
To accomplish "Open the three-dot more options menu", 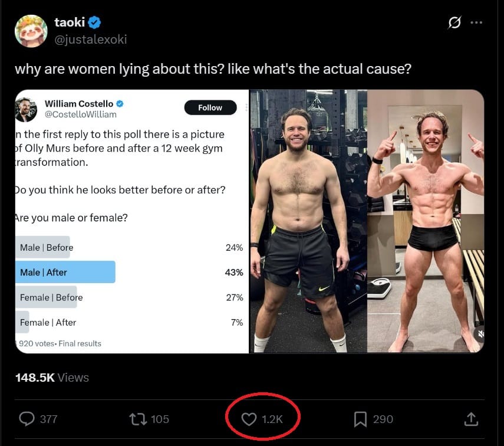I will click(x=476, y=23).
